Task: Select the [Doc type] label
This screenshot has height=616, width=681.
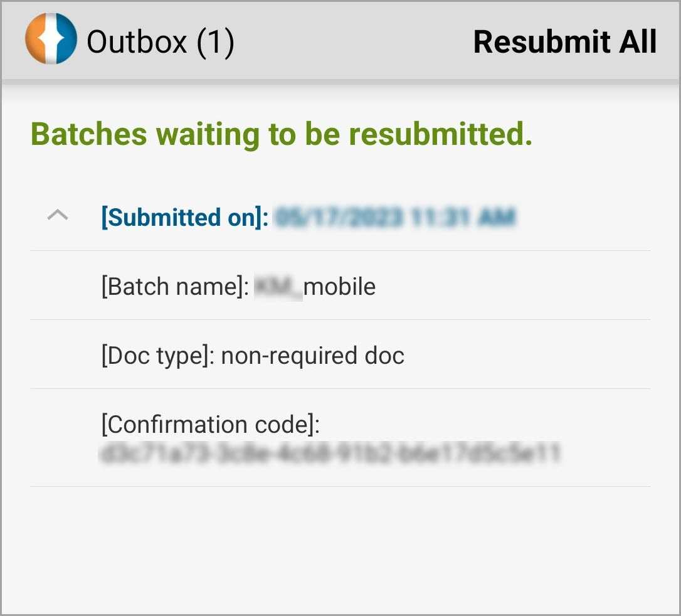Action: coord(158,356)
